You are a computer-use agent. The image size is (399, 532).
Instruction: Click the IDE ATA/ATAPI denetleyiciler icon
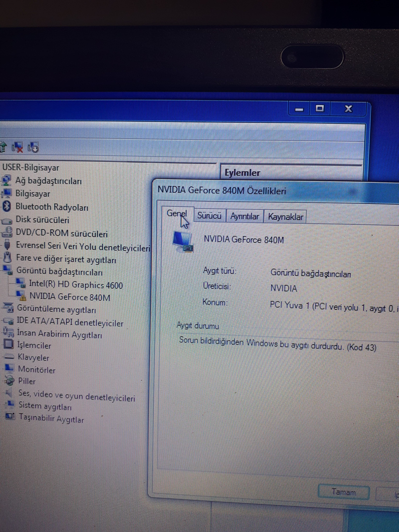coord(8,321)
